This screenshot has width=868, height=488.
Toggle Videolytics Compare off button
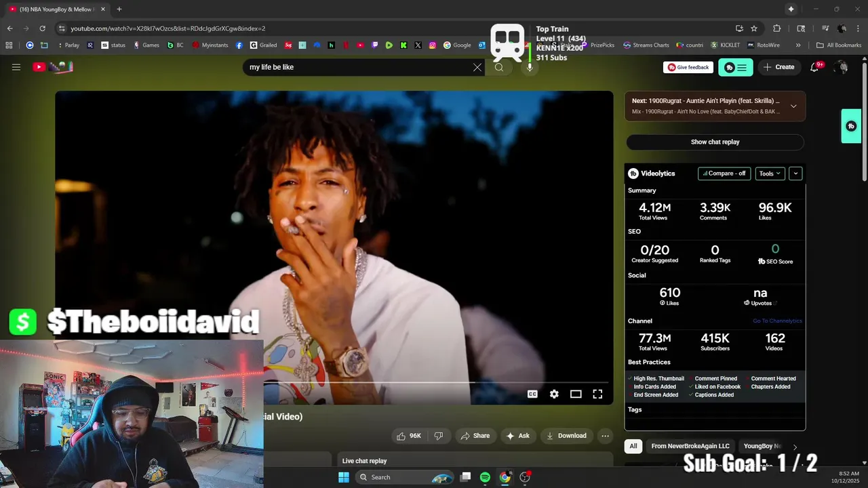point(724,174)
